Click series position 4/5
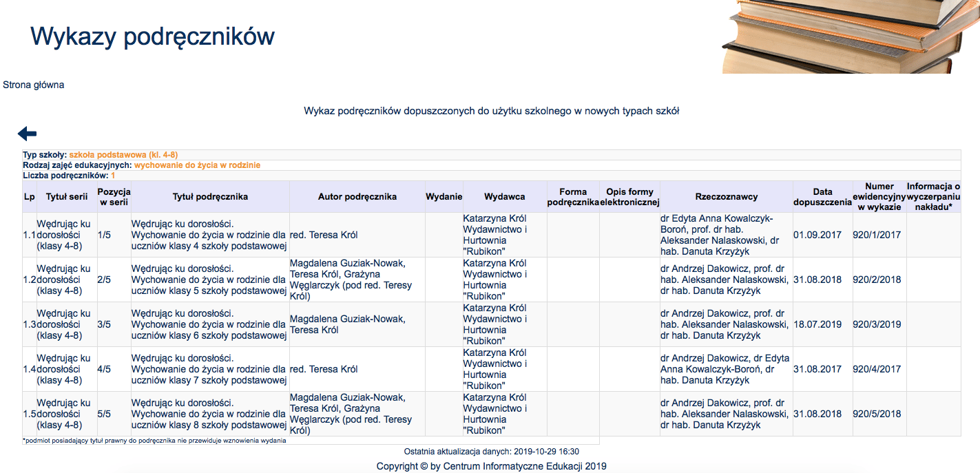The image size is (980, 473). point(104,369)
